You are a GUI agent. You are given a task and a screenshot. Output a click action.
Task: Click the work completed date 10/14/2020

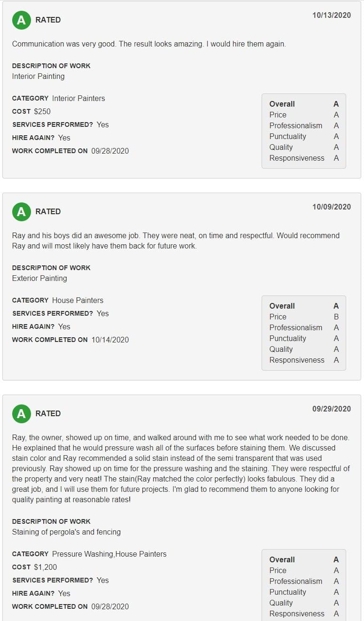pos(110,340)
